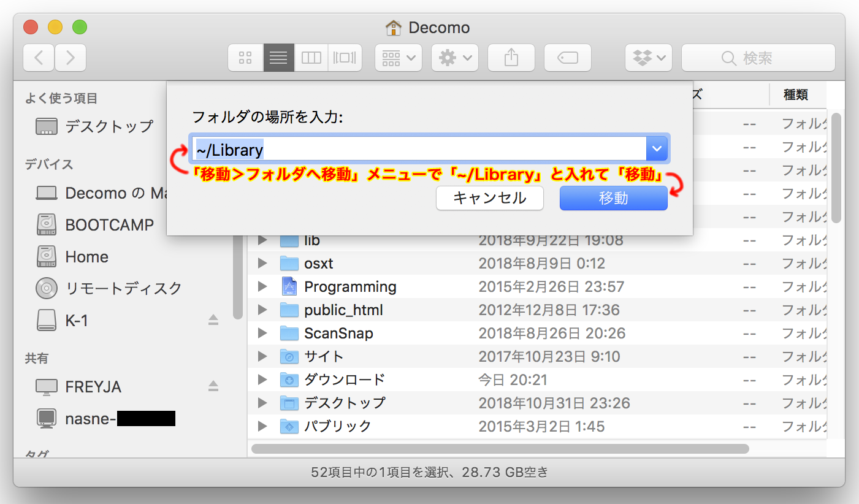Expand the public_html folder
Viewport: 859px width, 504px height.
coord(262,310)
